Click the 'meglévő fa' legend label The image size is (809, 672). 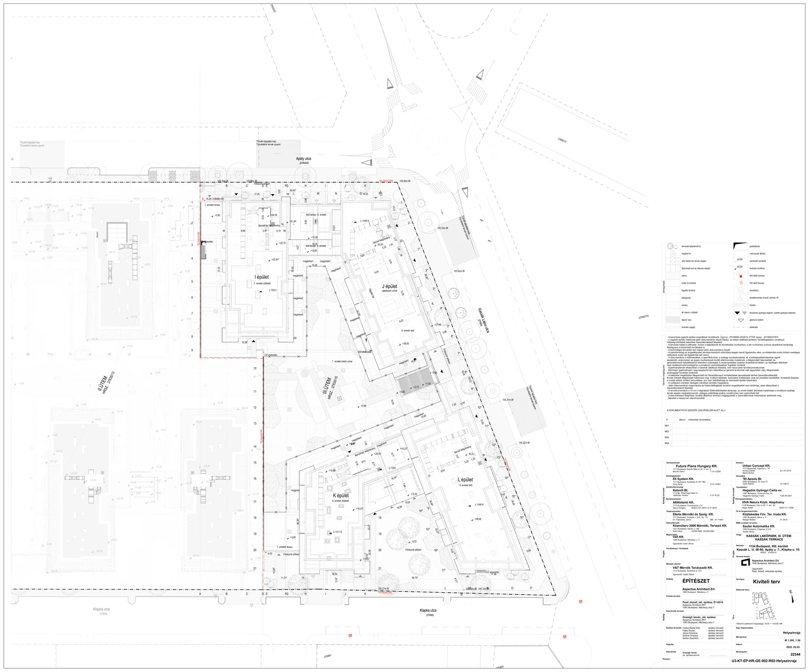tap(686, 253)
